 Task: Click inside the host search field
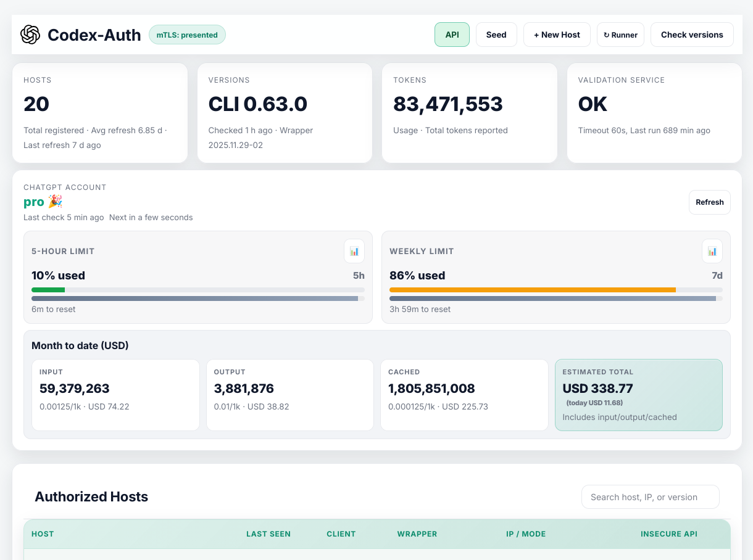point(650,496)
